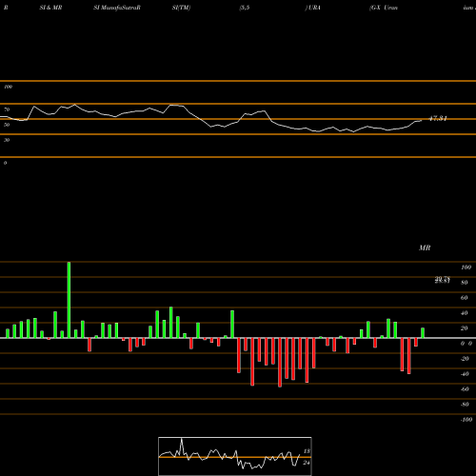The height and width of the screenshot is (476, 476).
Task: Click the 'SI(TM)' header text
Action: (181, 8)
